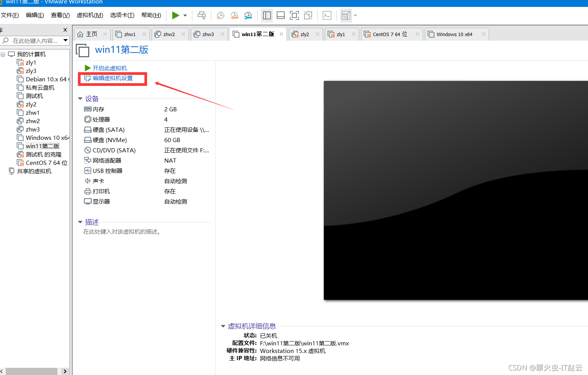Click the 声卡 speaker icon

coord(88,181)
